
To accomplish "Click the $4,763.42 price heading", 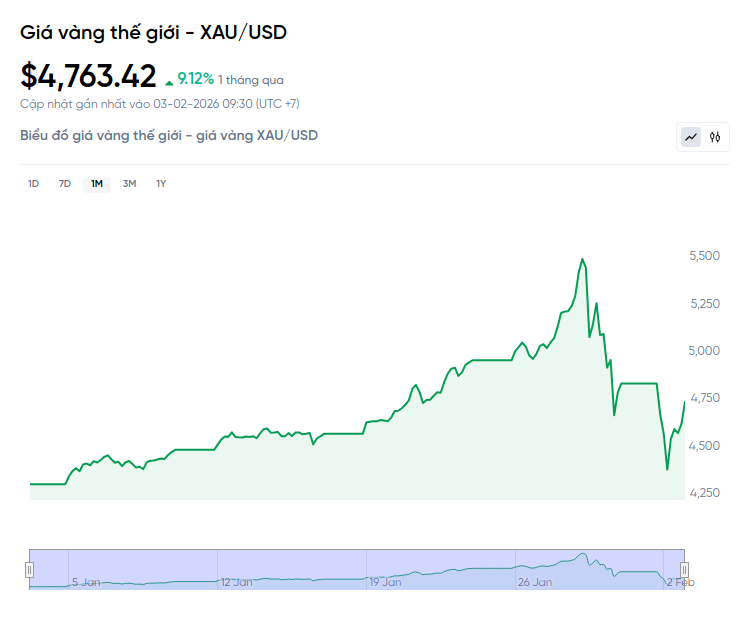I will pos(89,76).
